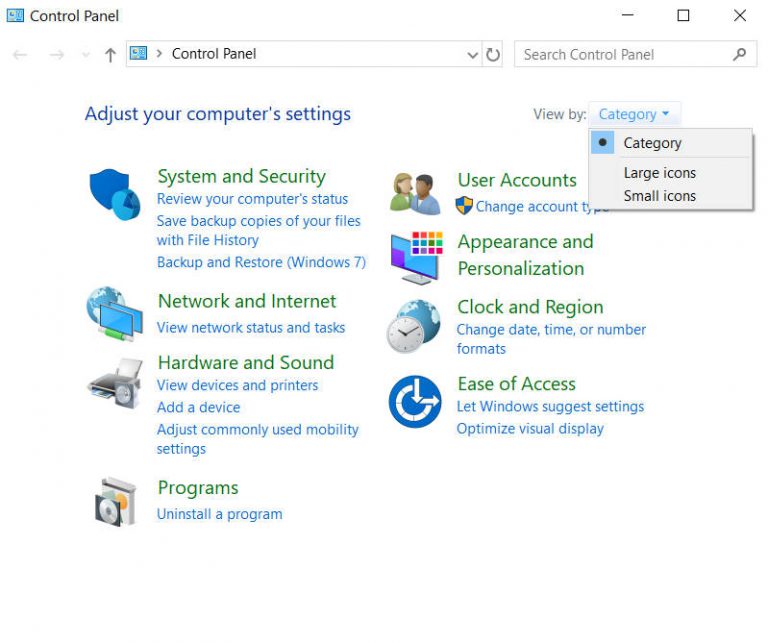
Task: Open Backup and Restore (Windows 7)
Action: pyautogui.click(x=261, y=262)
